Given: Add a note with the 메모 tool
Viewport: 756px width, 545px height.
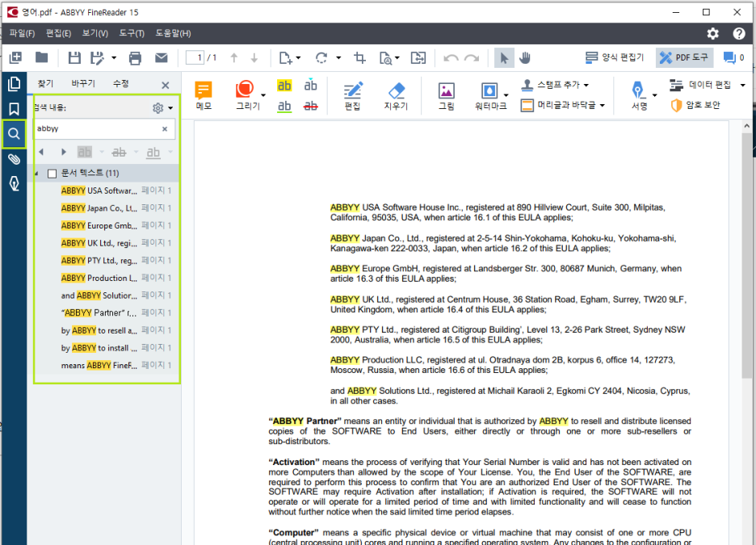Looking at the screenshot, I should point(204,95).
